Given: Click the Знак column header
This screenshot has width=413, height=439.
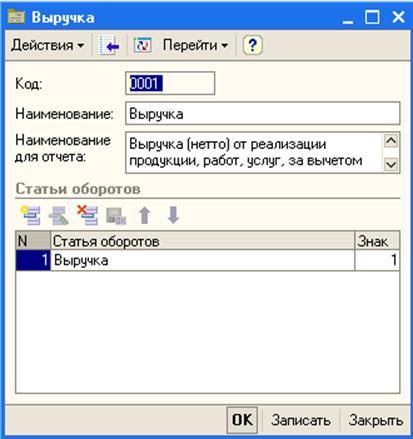Looking at the screenshot, I should (377, 241).
